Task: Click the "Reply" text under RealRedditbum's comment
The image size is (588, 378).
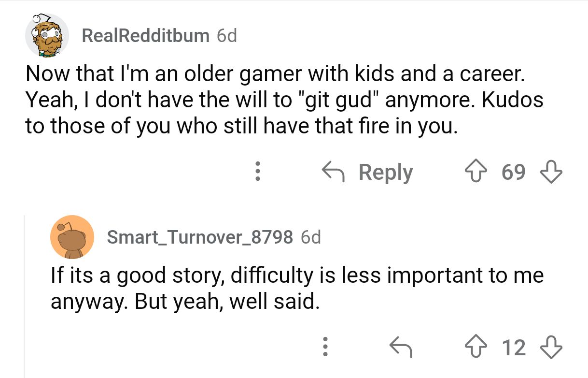Action: [x=385, y=173]
